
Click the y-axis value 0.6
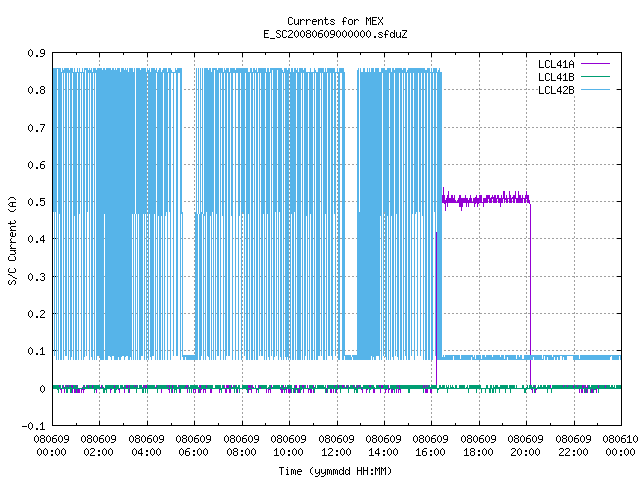click(x=37, y=165)
